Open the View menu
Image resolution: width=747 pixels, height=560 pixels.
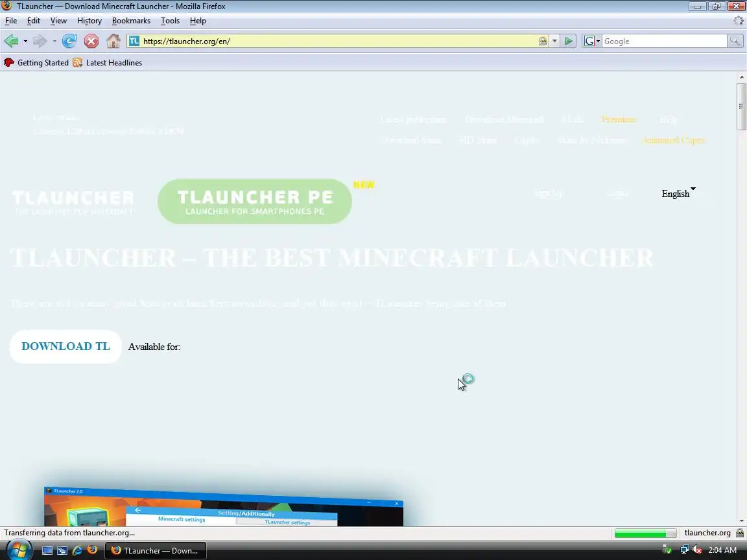pos(58,21)
